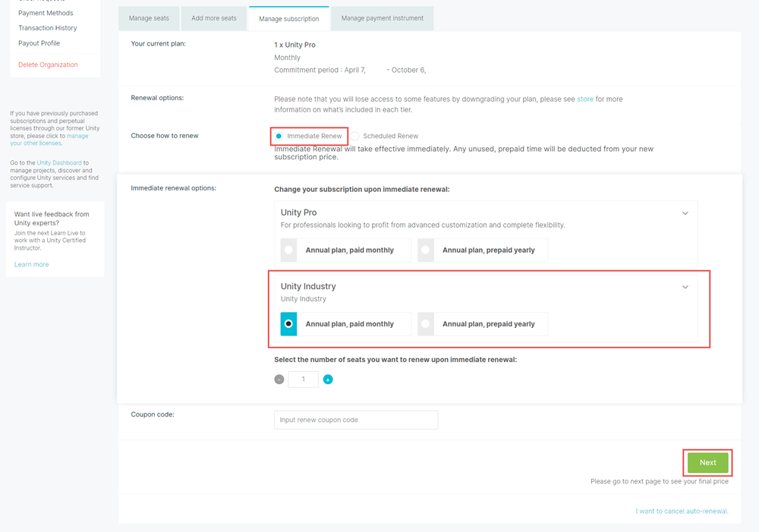759x532 pixels.
Task: Select the Scheduled Renew radio option
Action: (x=355, y=136)
